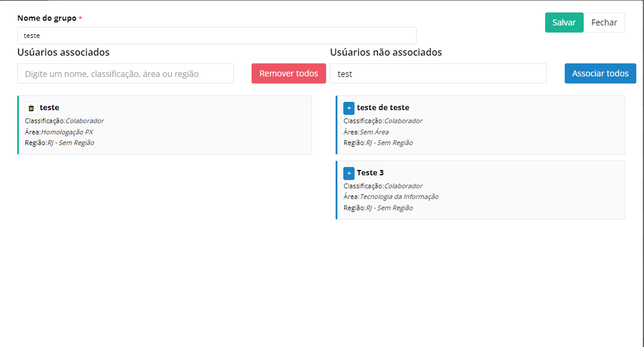Remove user teste with the trash icon
This screenshot has width=644, height=347.
pos(31,108)
